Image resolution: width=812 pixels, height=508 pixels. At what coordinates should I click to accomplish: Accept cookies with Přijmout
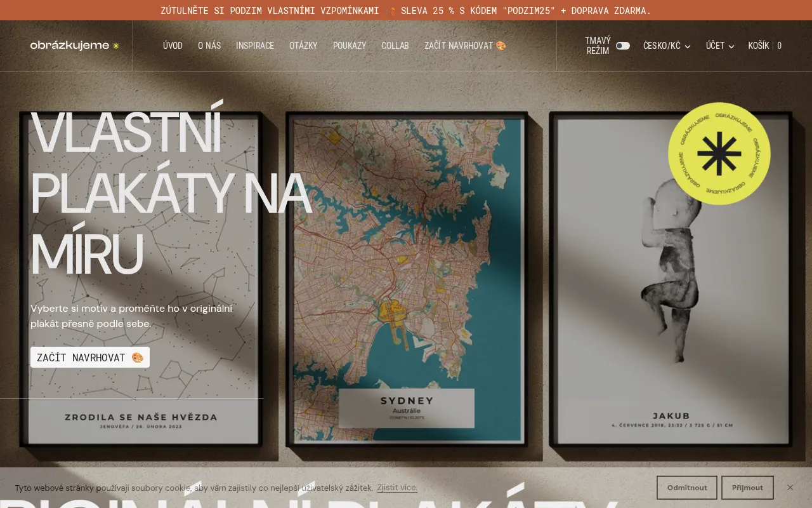click(747, 488)
